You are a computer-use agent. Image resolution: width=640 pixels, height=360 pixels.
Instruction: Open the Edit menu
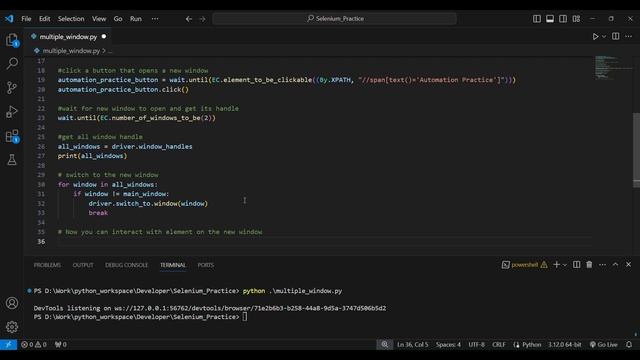point(44,19)
